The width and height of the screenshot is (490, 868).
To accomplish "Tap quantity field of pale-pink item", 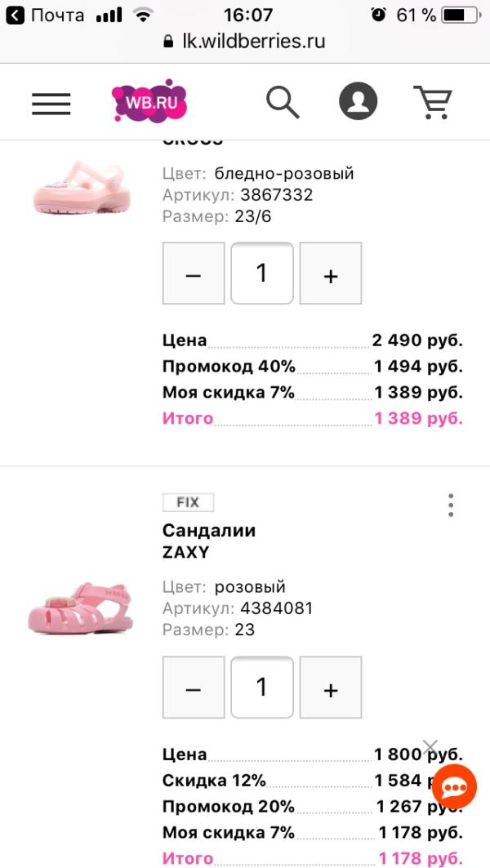I will [262, 274].
